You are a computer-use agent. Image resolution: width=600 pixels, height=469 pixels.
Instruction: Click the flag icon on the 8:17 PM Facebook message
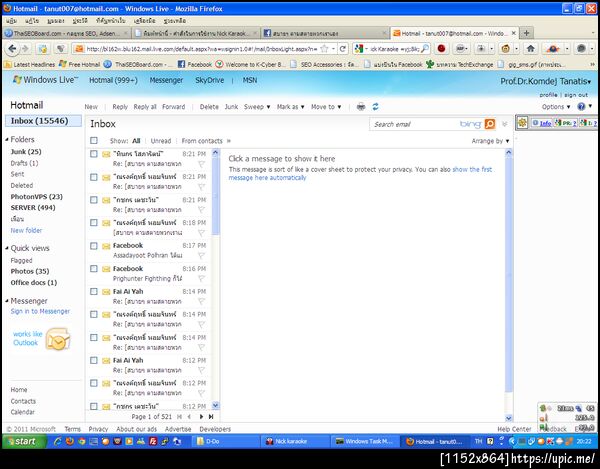tap(201, 256)
